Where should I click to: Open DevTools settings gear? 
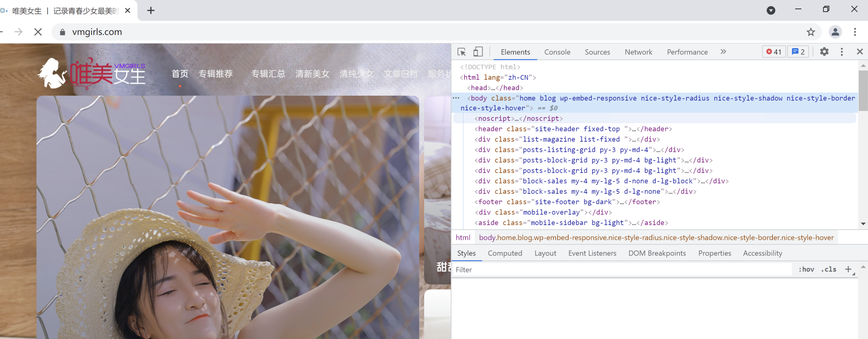(824, 52)
